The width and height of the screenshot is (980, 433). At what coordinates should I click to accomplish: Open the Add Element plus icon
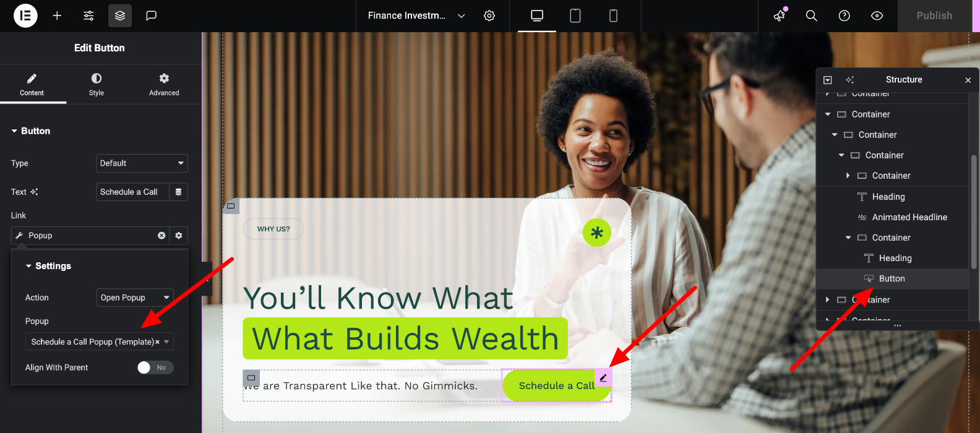[57, 15]
